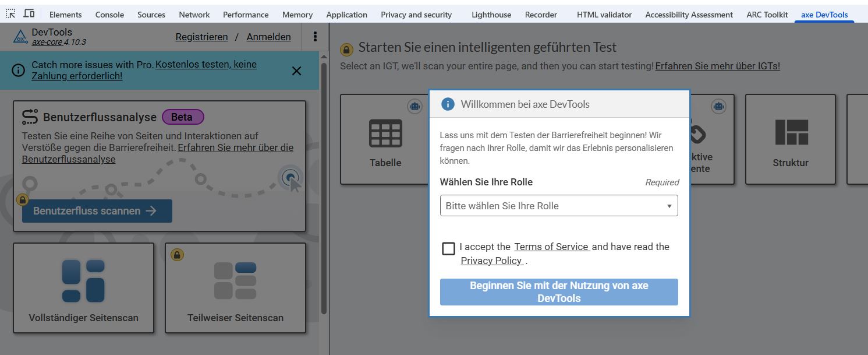
Task: Follow the Privacy Policy link
Action: point(491,261)
